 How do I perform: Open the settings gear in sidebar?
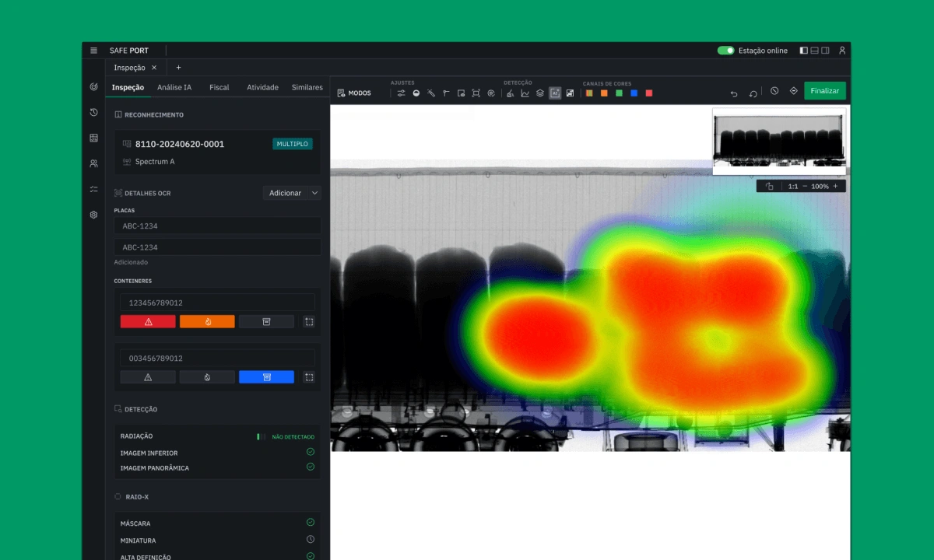(93, 215)
